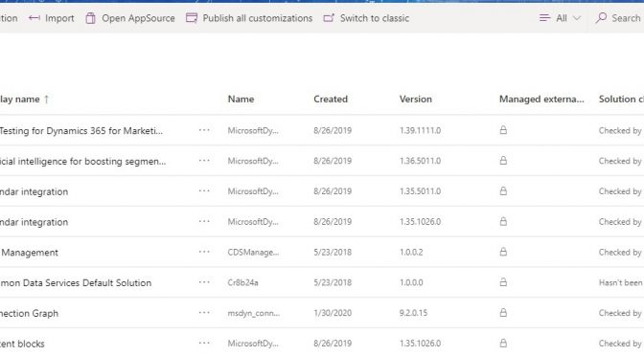Click the Search box

619,18
